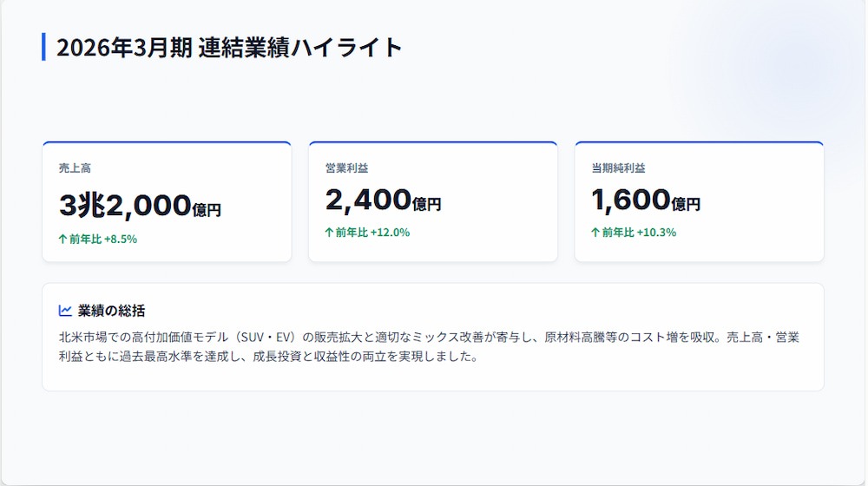The height and width of the screenshot is (486, 868).
Task: Click the 前年比 +8.5% text
Action: pyautogui.click(x=103, y=240)
